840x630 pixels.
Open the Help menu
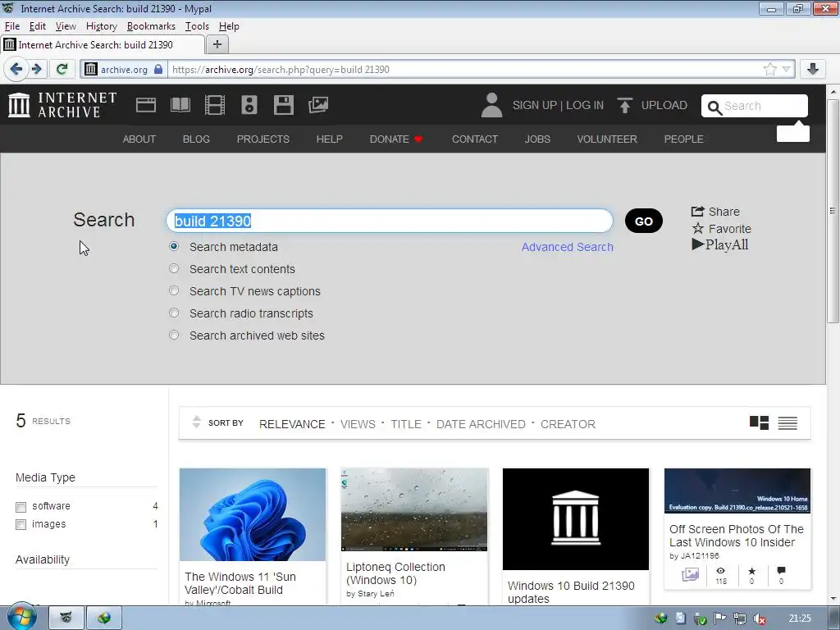229,26
